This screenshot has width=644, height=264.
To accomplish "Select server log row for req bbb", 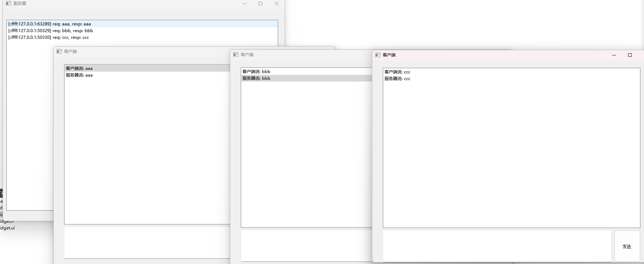I will tap(142, 31).
